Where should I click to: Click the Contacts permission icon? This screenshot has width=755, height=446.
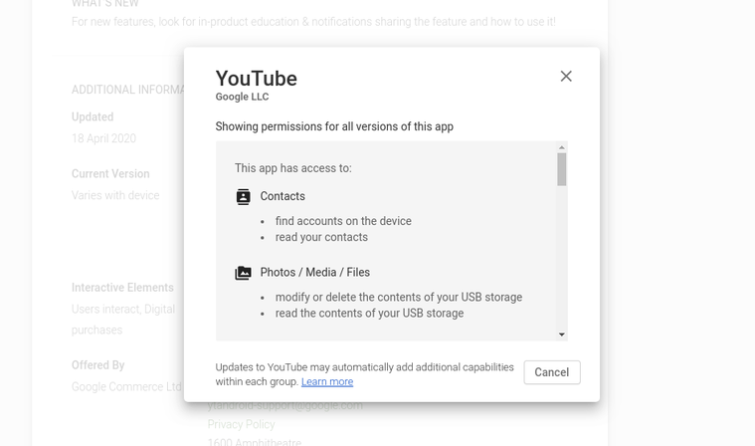tap(243, 197)
